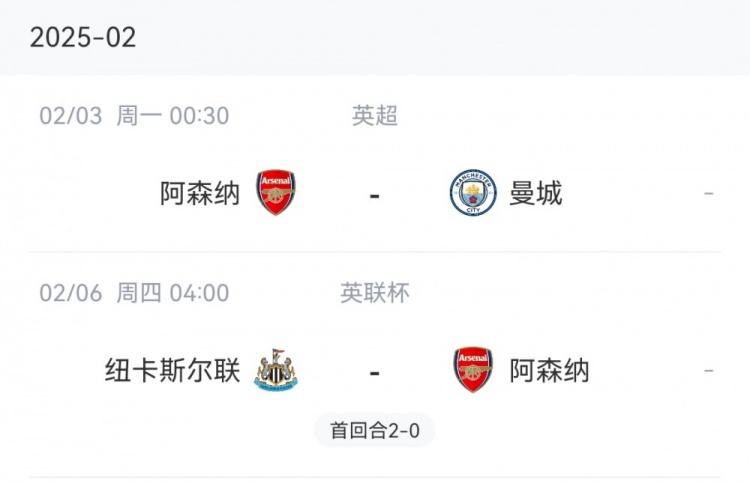Tap the 首回合2-0 first-leg badge

pos(375,430)
